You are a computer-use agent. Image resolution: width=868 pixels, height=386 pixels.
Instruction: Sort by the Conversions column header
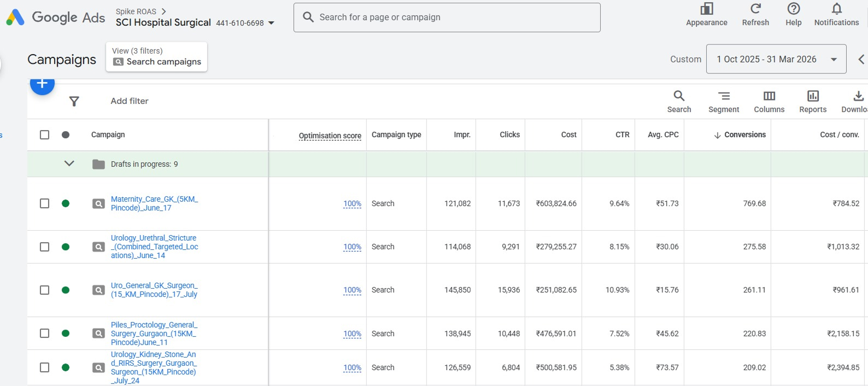[744, 135]
